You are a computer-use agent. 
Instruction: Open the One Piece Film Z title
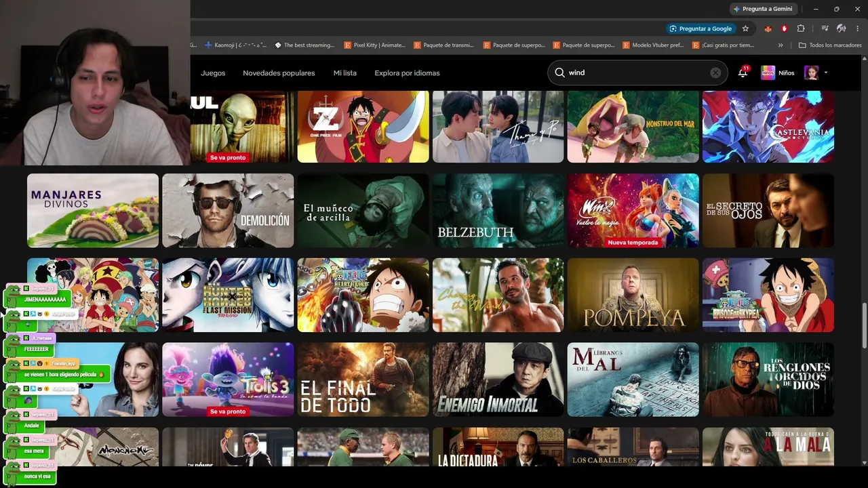tap(363, 127)
